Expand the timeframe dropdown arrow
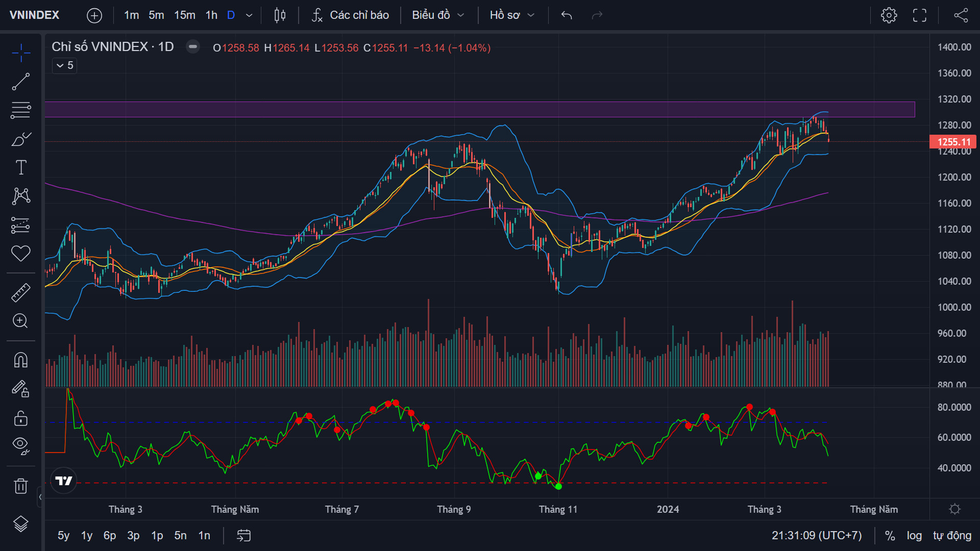 pos(249,15)
